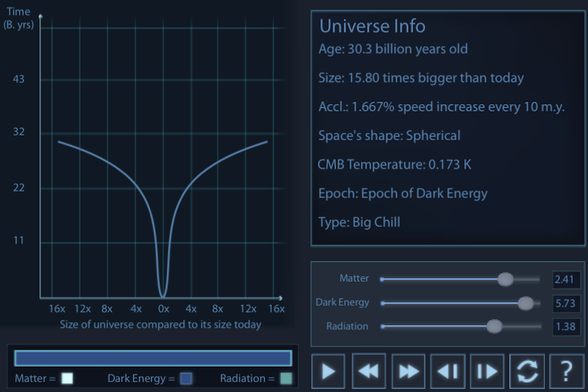Click the Dark Energy slider handle
The height and width of the screenshot is (392, 588).
pyautogui.click(x=526, y=303)
